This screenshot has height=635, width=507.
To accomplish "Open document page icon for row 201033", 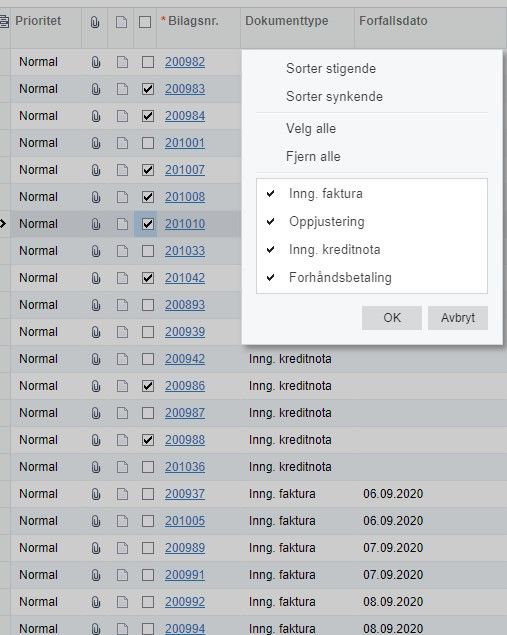I will tap(122, 251).
